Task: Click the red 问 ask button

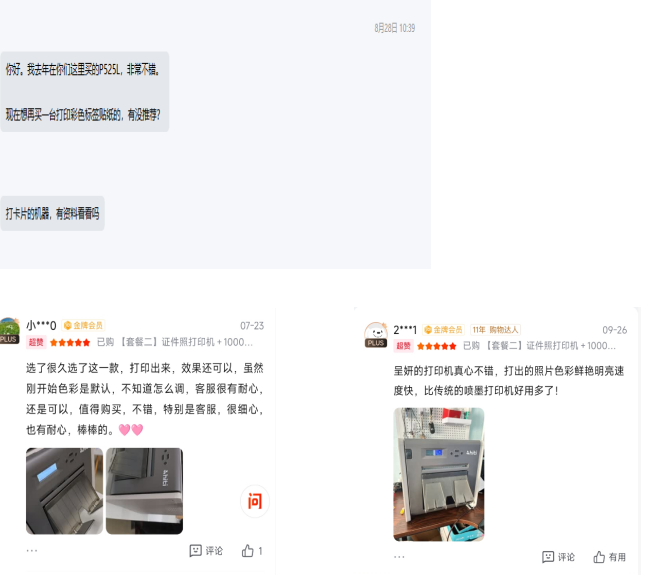Action: [x=255, y=501]
